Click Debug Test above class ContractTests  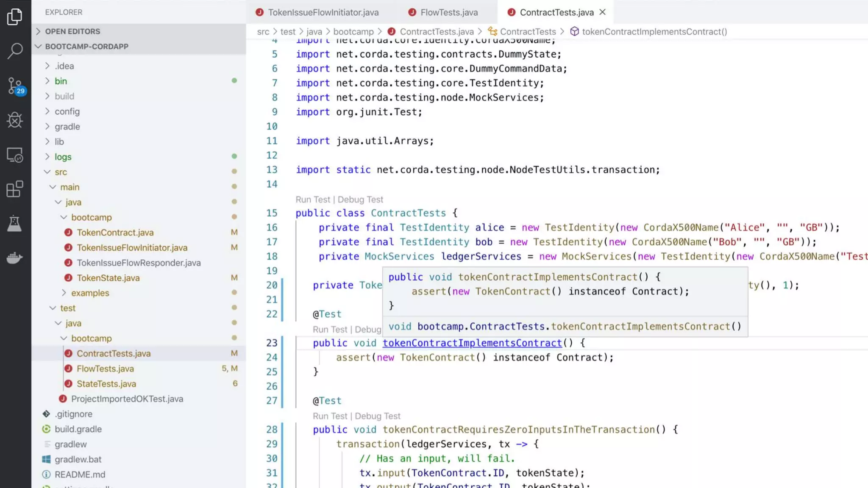[x=360, y=200]
